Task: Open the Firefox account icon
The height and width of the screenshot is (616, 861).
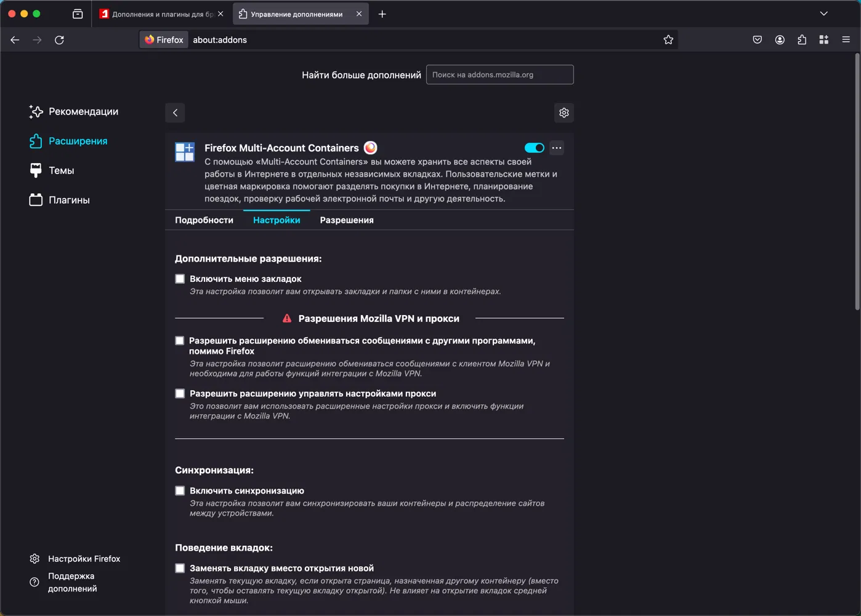Action: pos(780,40)
